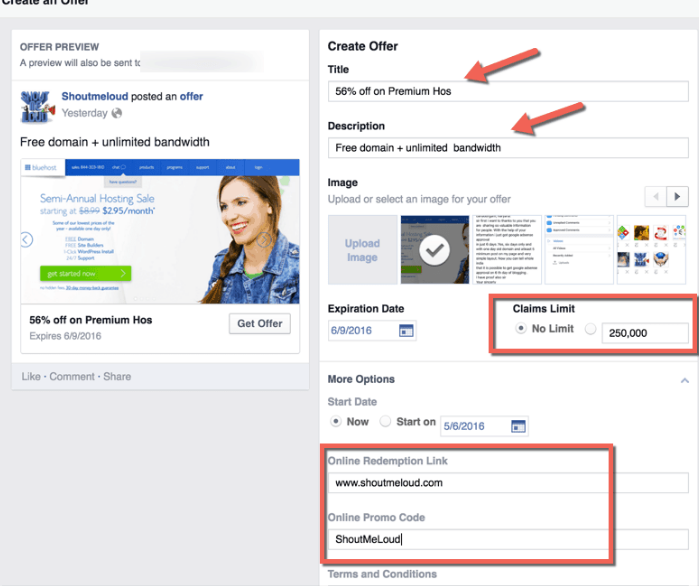Click the globe privacy icon beside Yesterday
This screenshot has height=586, width=699.
click(x=117, y=113)
